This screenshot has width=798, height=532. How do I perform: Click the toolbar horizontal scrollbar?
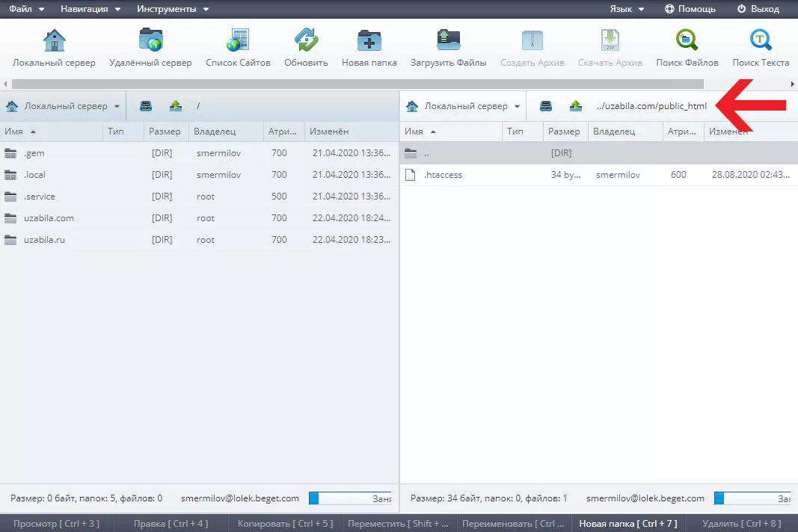point(357,84)
